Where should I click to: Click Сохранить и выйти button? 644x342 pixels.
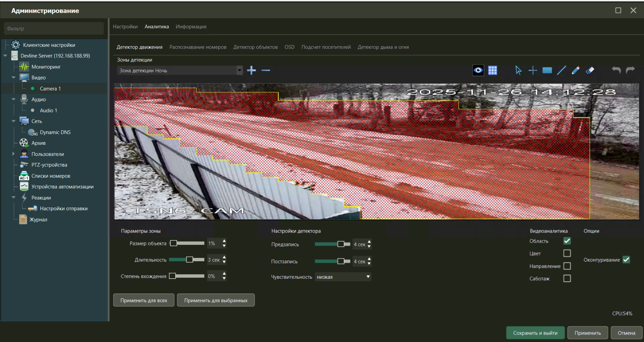click(535, 333)
